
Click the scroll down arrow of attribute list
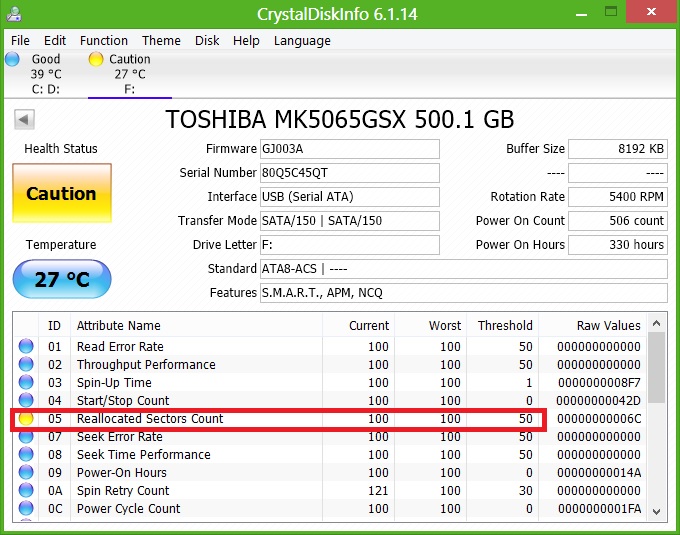coord(657,512)
